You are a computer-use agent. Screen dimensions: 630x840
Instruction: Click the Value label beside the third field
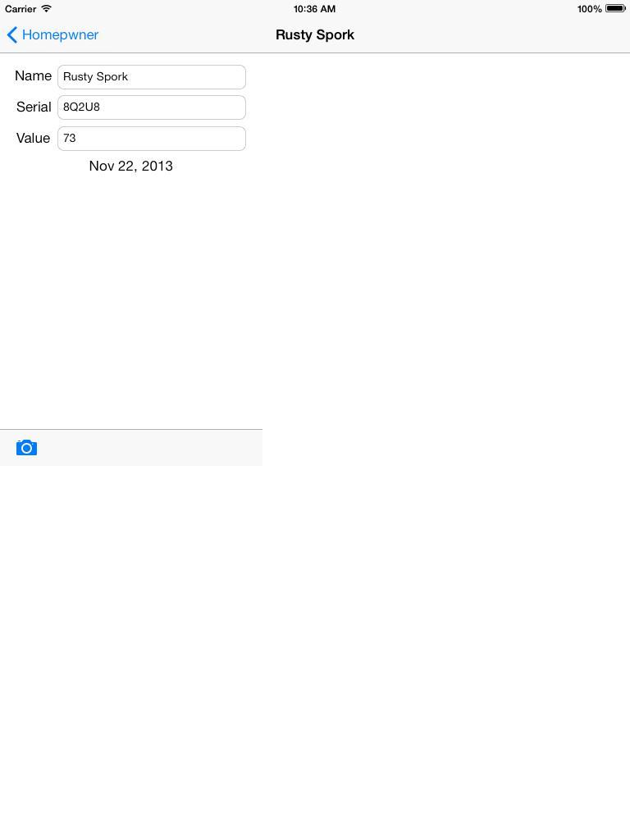[33, 138]
